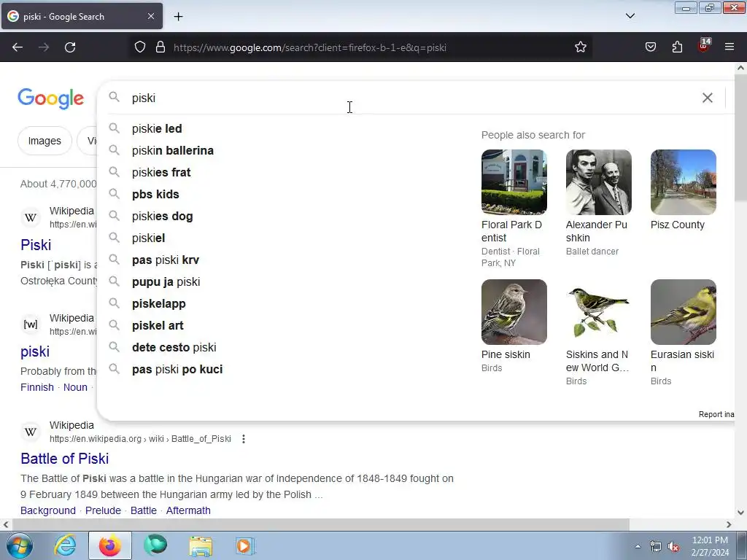
Task: Reload the page with the refresh icon
Action: click(70, 47)
